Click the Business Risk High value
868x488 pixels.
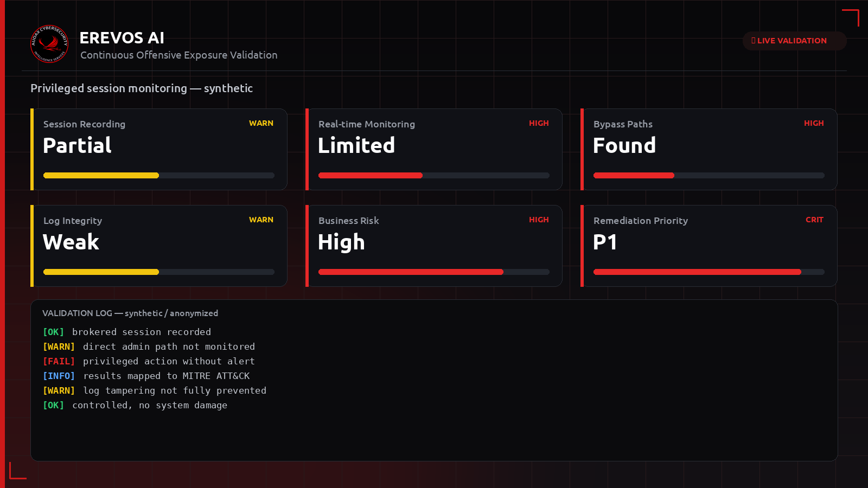pyautogui.click(x=341, y=242)
